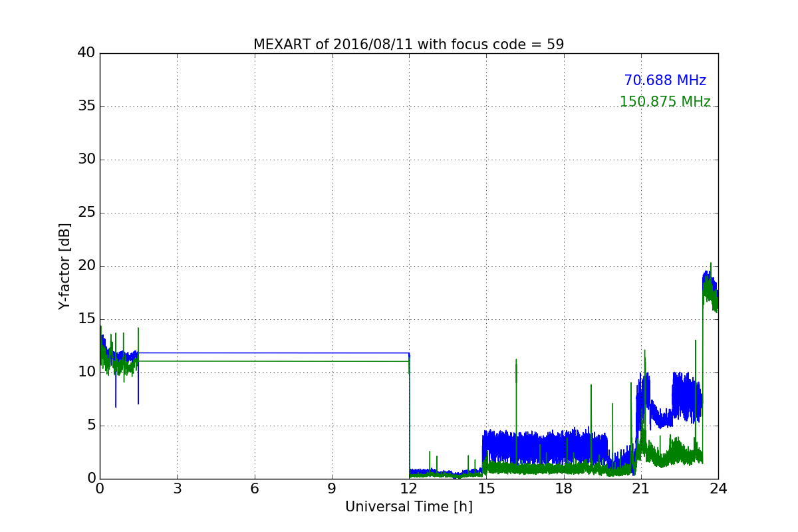Viewport: 798px width, 532px height.
Task: Click the plot title 'MEXART of 2016/08/11 with focus code = 59'
Action: pos(408,45)
